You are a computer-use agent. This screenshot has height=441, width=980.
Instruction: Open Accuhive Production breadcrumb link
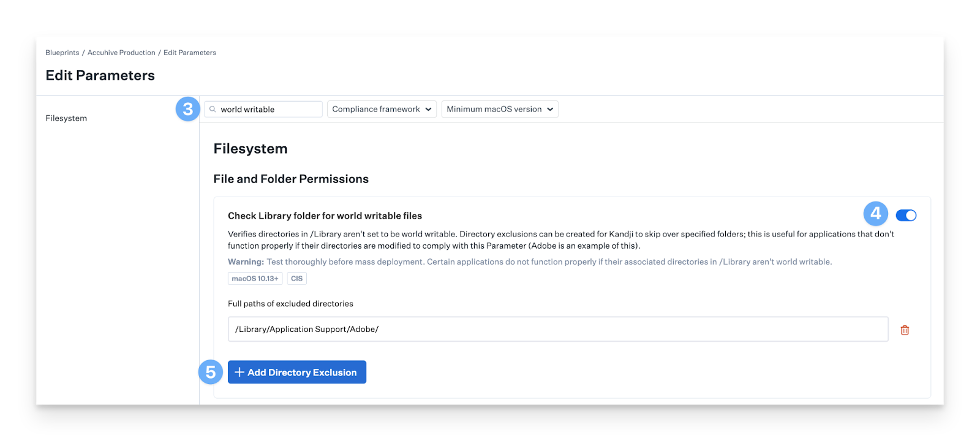[x=121, y=53]
